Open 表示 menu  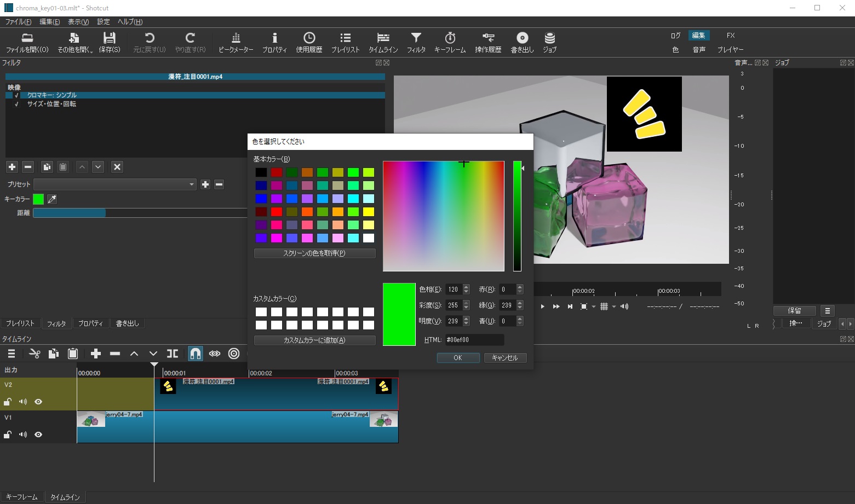[78, 22]
